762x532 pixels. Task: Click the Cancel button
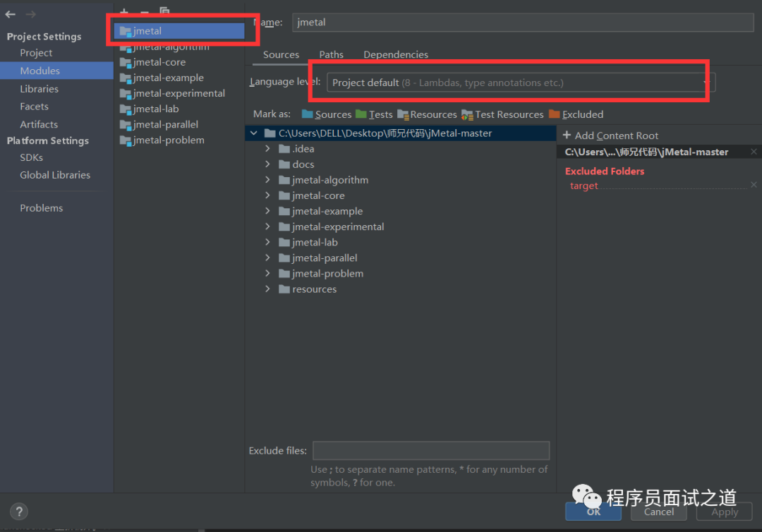[x=658, y=512]
